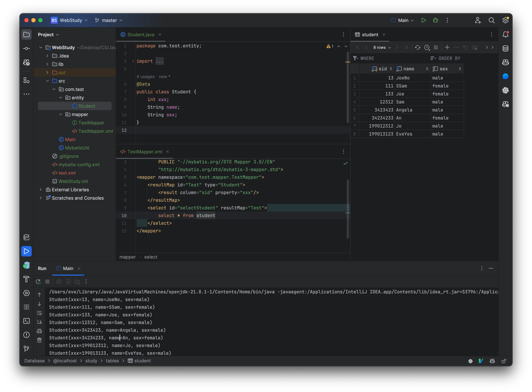
Task: Toggle soft-wrap in the Run console
Action: click(x=39, y=313)
